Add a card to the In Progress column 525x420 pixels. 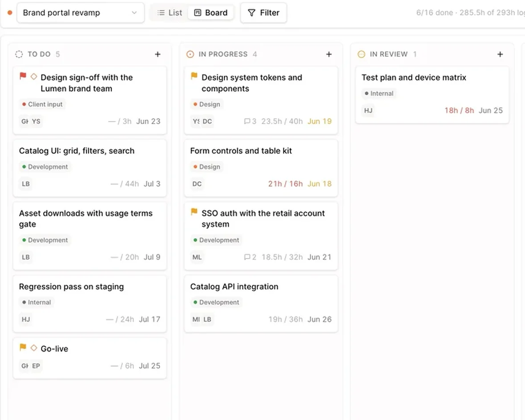point(329,54)
